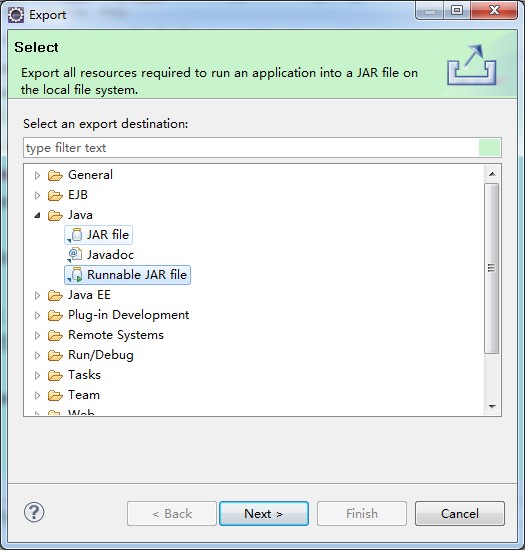Expand the General category

click(x=37, y=175)
